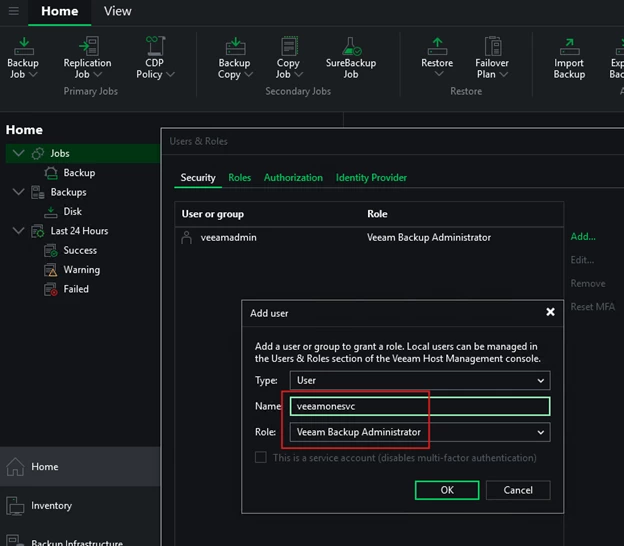Click the SureBackup Job icon

[x=350, y=57]
